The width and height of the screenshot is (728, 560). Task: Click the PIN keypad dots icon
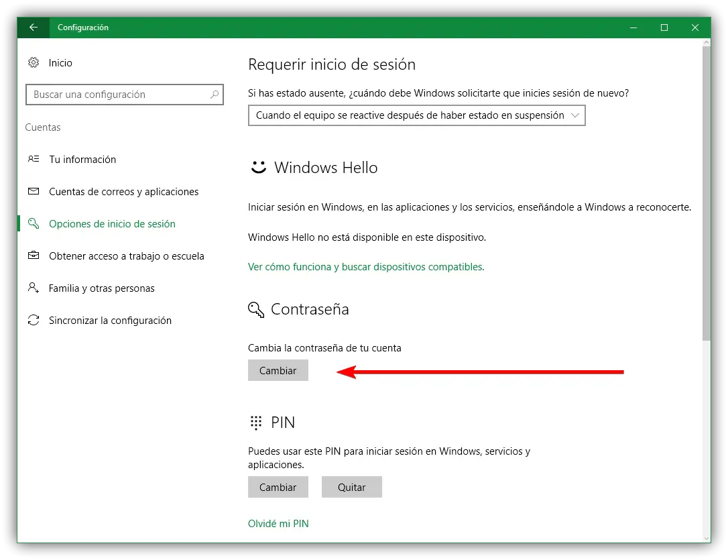(x=256, y=423)
